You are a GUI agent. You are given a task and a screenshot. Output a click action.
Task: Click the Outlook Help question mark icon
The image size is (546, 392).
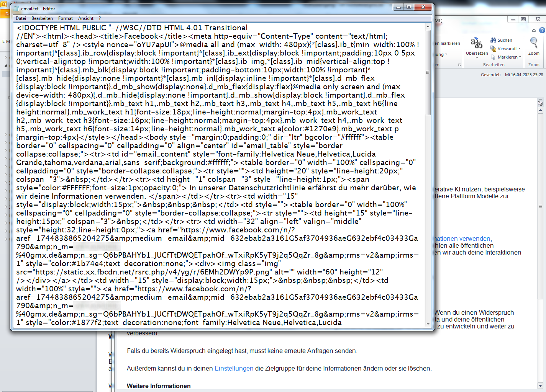click(542, 31)
